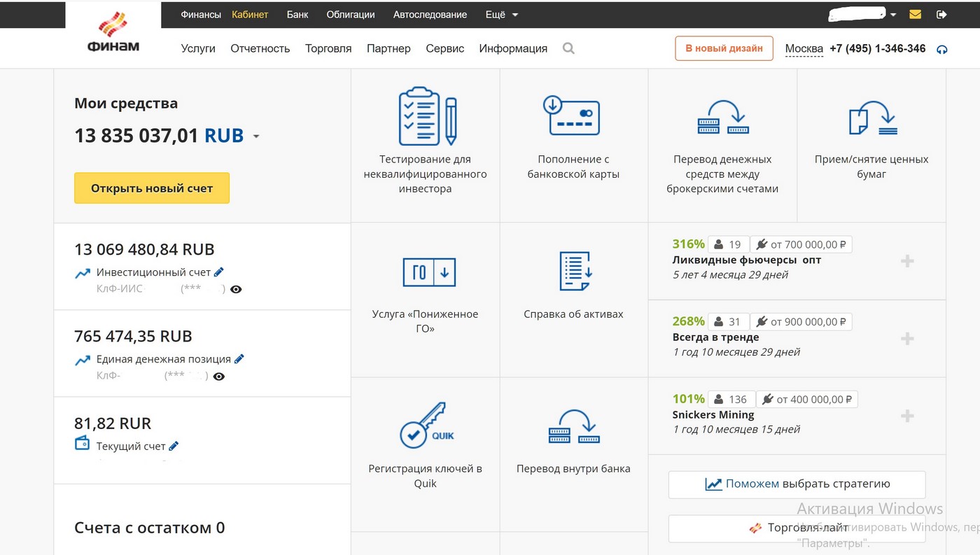Click plug icon от 900 000,00 ₽
This screenshot has width=980, height=555.
[x=762, y=322]
